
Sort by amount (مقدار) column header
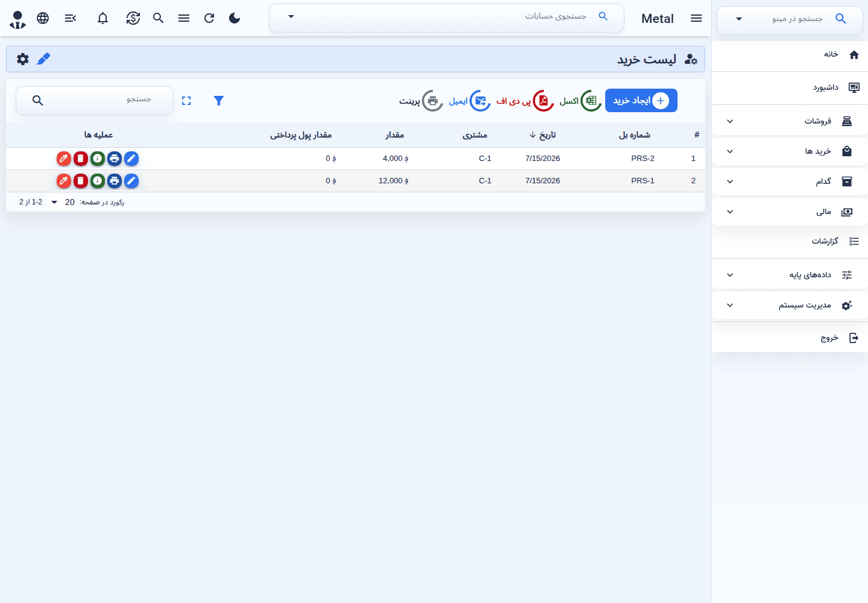[x=395, y=135]
